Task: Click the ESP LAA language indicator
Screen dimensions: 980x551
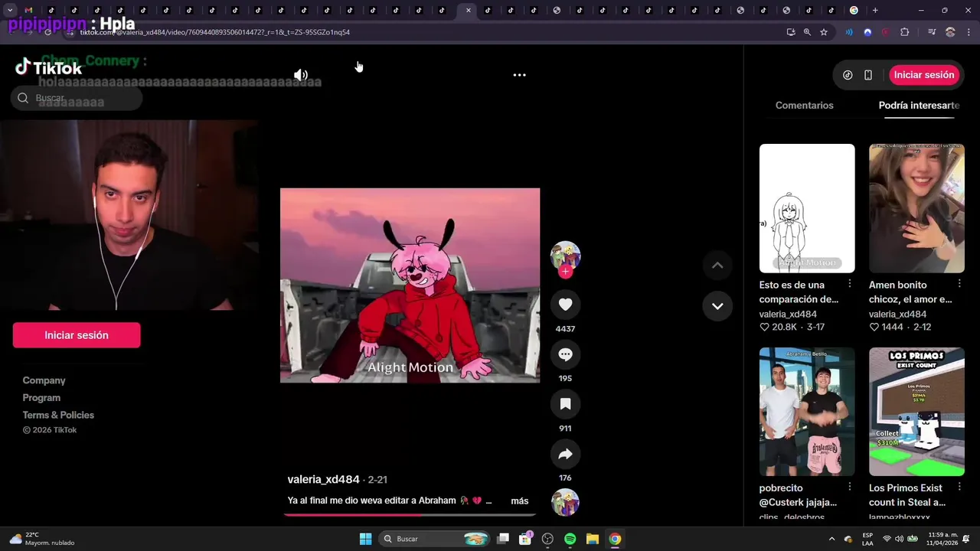Action: (867, 539)
